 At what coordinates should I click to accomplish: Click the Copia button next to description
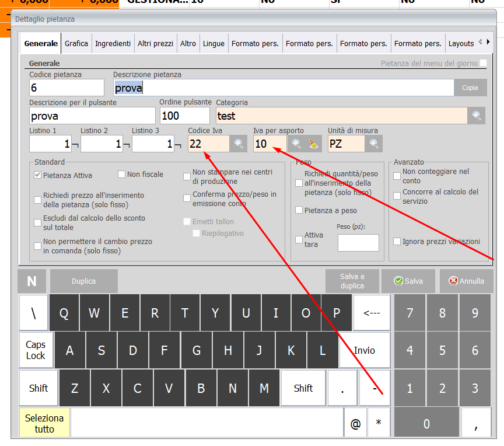(x=470, y=88)
